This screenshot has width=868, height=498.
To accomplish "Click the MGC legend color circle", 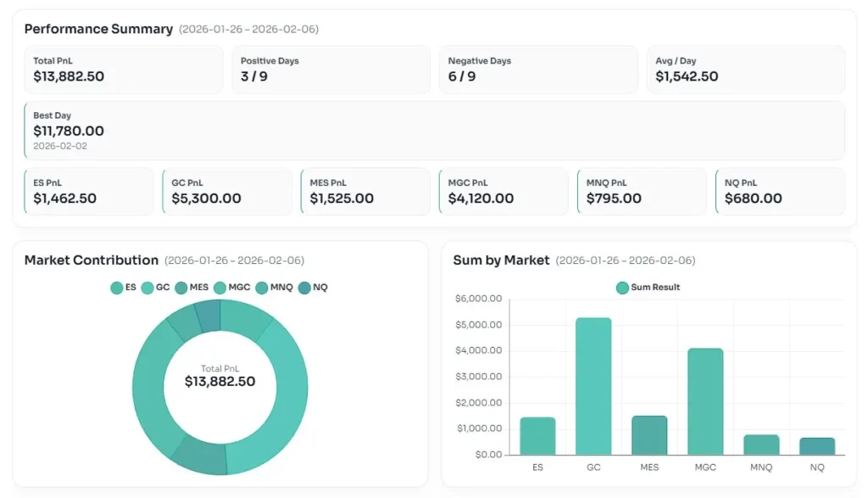I will 221,288.
